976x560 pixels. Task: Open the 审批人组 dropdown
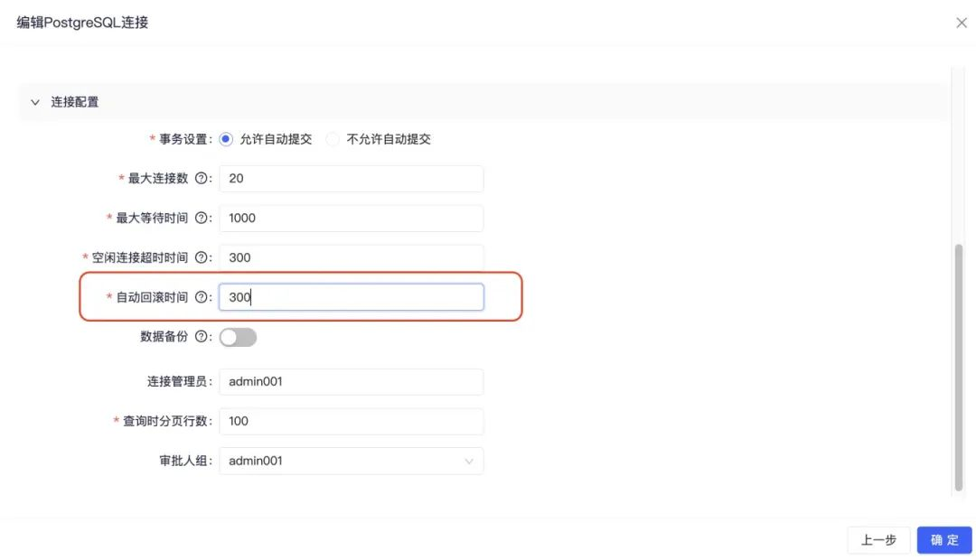(x=351, y=461)
